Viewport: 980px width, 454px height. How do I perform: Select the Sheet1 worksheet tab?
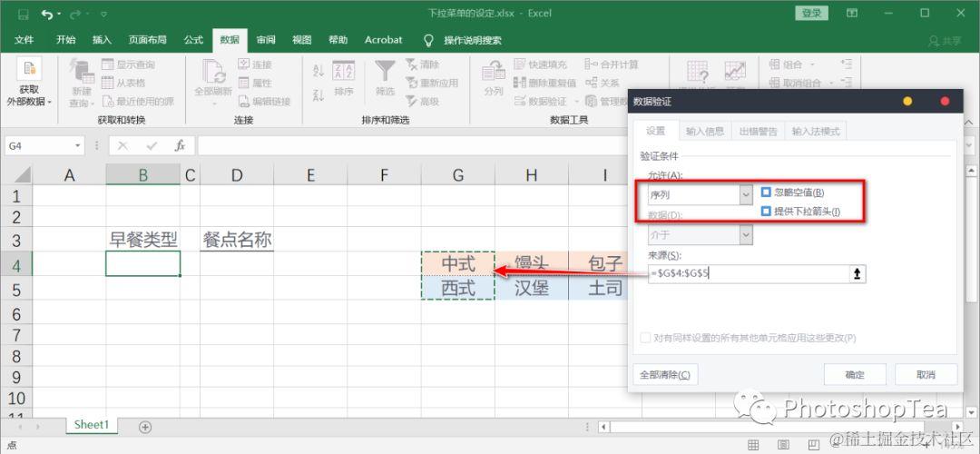pyautogui.click(x=92, y=425)
